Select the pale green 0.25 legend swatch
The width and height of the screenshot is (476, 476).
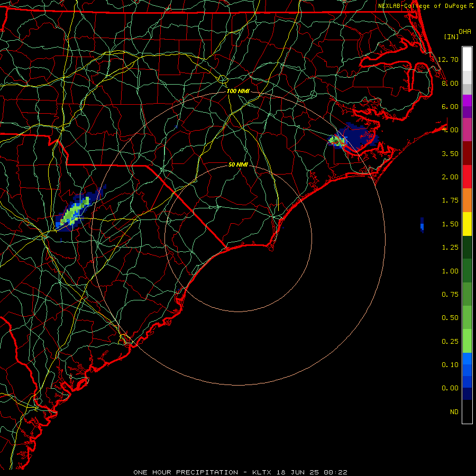tap(467, 341)
